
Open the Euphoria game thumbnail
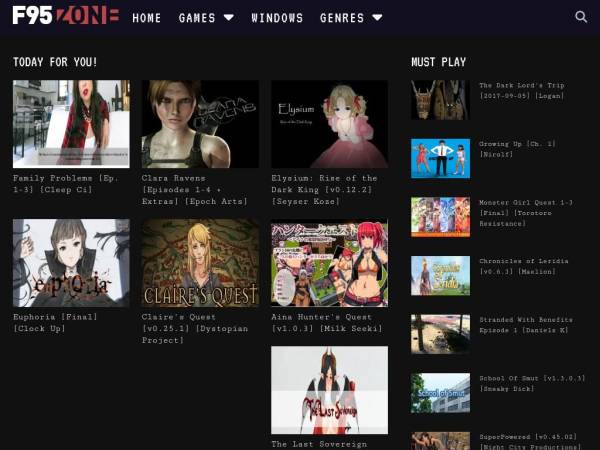click(x=71, y=263)
